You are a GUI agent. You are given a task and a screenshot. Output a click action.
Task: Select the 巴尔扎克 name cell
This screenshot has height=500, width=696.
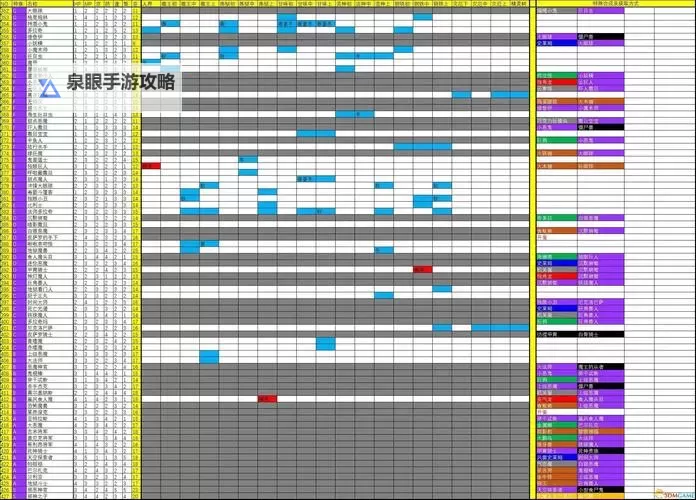[50, 470]
